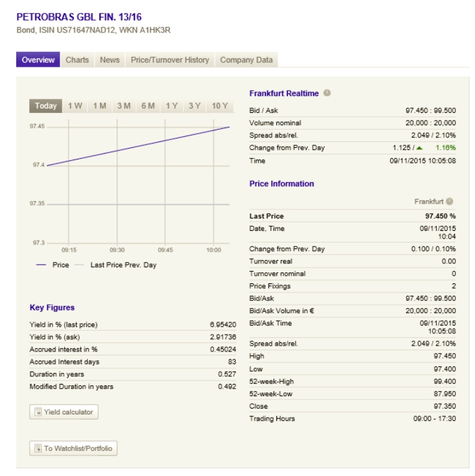Open the News tab

tap(110, 60)
